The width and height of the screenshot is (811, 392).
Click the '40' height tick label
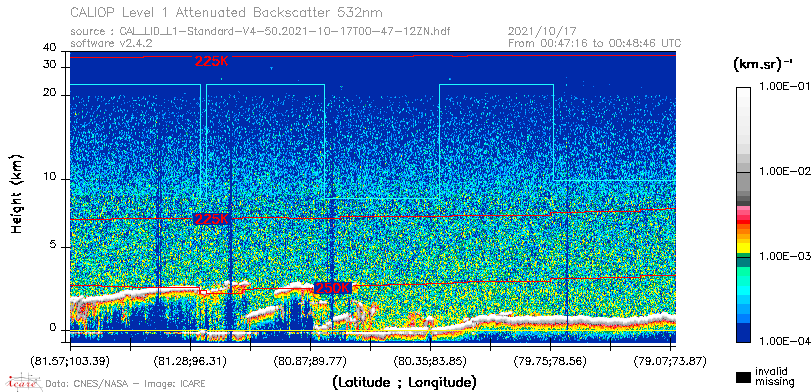pyautogui.click(x=50, y=48)
